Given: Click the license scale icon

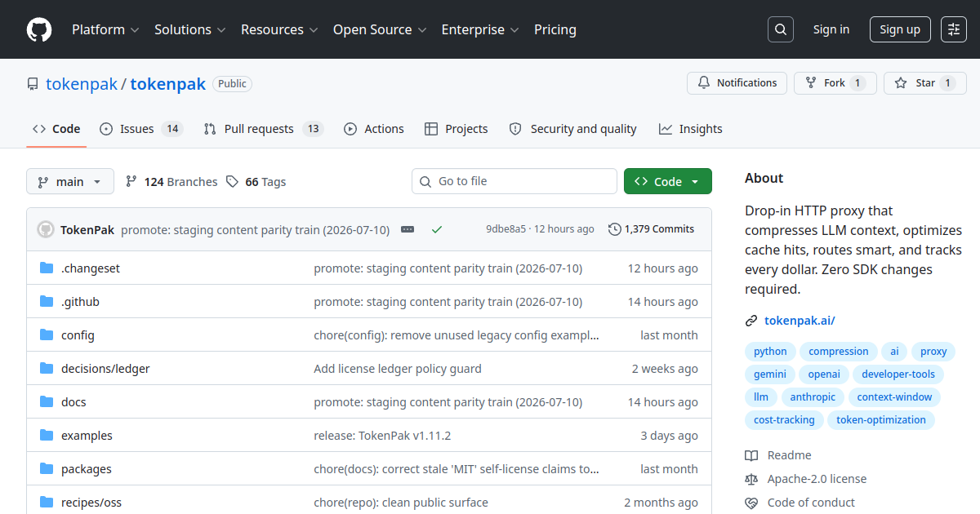Looking at the screenshot, I should [751, 479].
